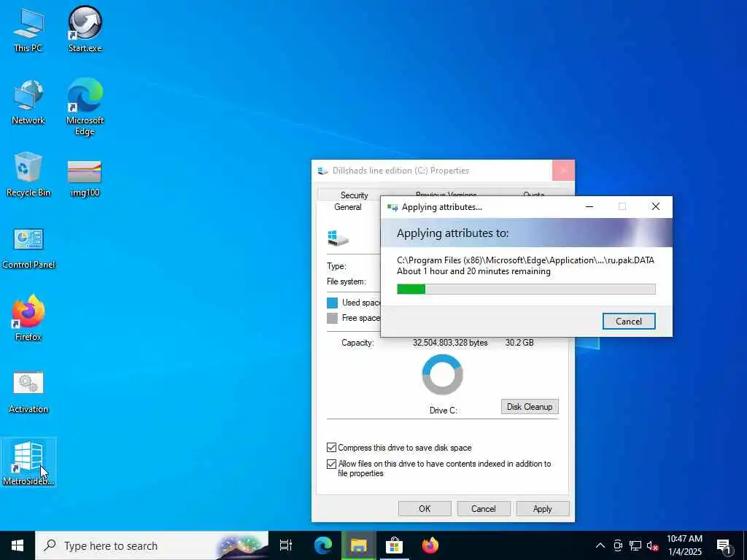The height and width of the screenshot is (560, 747).
Task: Click the taskbar search box
Action: click(152, 545)
